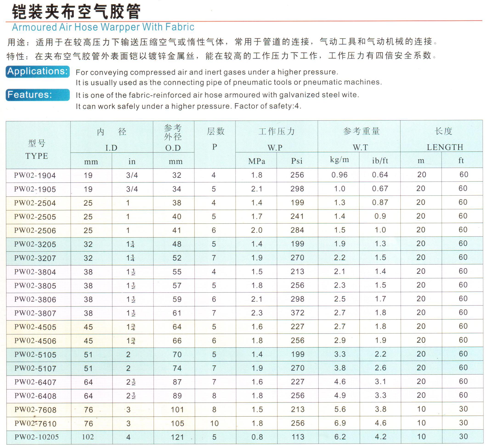487x448 pixels.
Task: Click the 0.87 ib/ft value for PW02-2504
Action: (380, 202)
